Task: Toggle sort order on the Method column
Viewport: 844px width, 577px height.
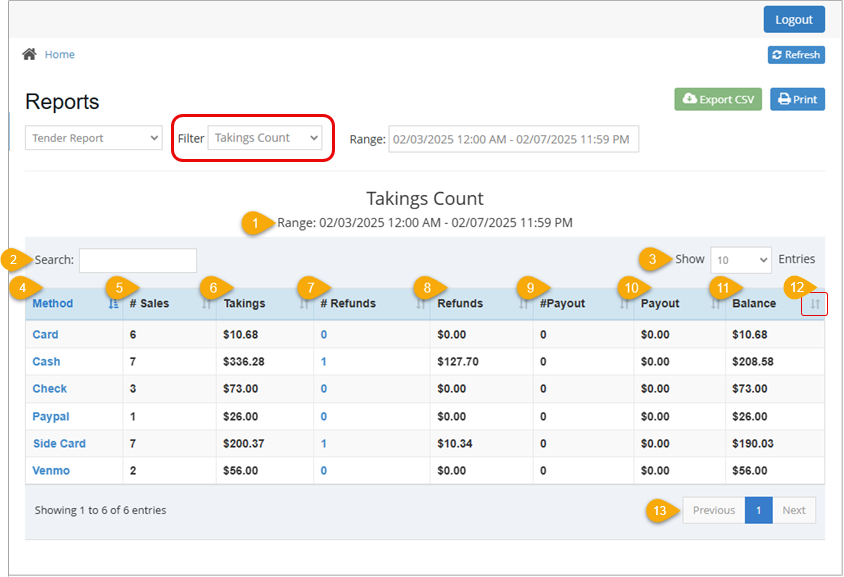Action: point(115,303)
